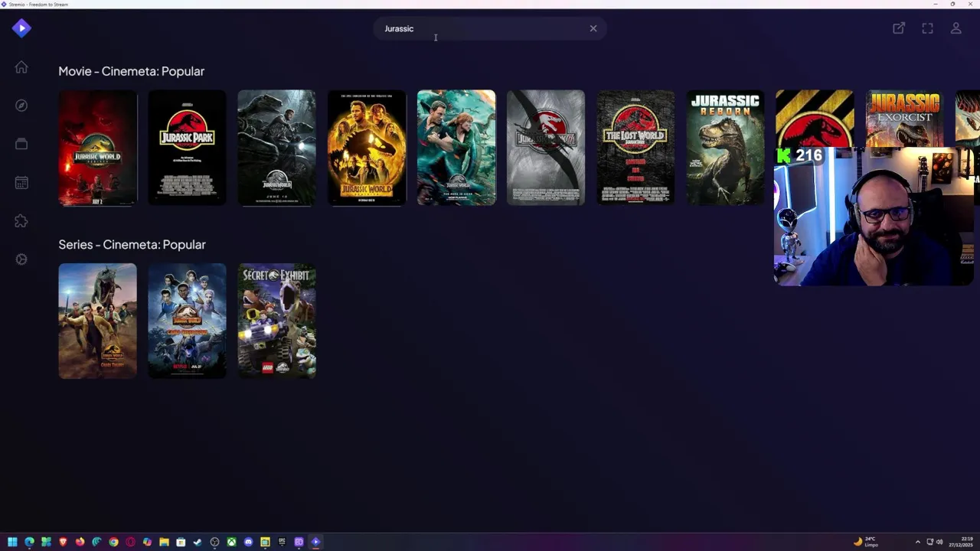The image size is (980, 551).
Task: Open the black Jurassic Park poster
Action: (x=187, y=148)
